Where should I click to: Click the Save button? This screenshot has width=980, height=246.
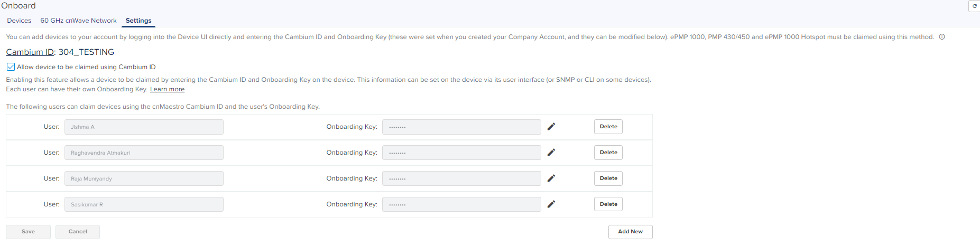[28, 232]
